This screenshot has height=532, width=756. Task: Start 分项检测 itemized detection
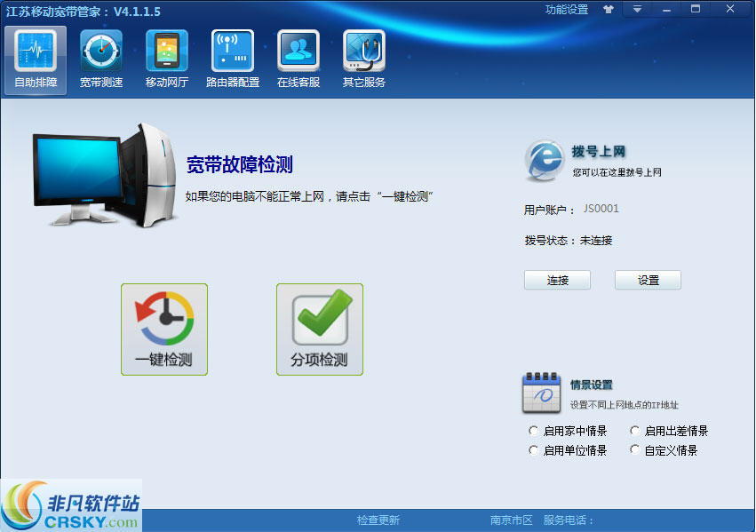320,330
